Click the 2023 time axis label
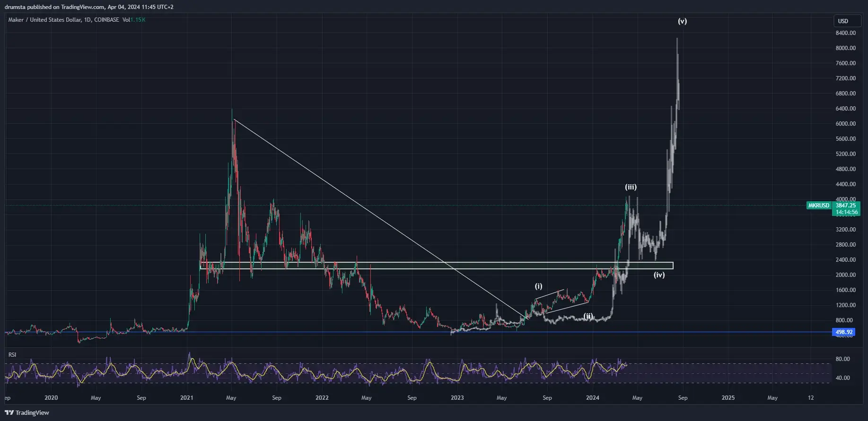 [457, 398]
